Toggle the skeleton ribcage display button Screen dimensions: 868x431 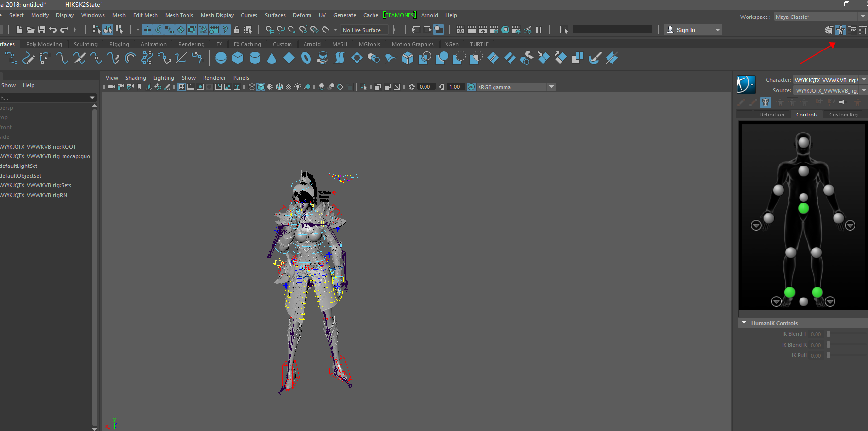pyautogui.click(x=766, y=102)
